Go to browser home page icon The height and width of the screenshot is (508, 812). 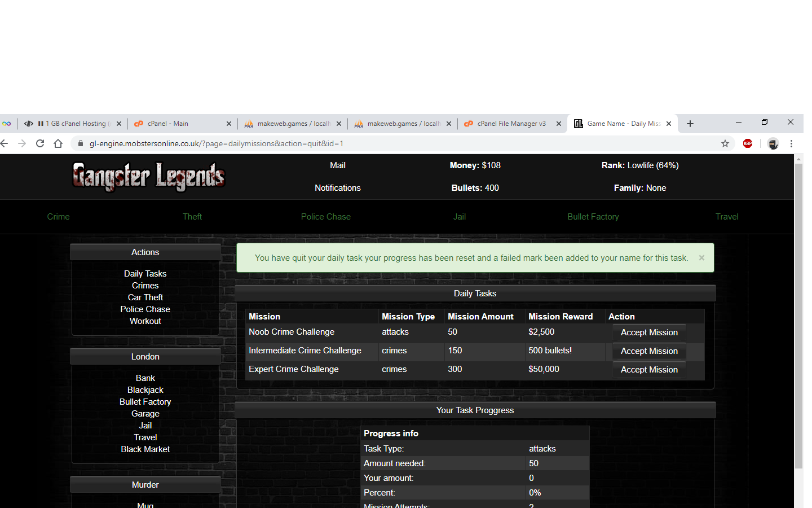(x=58, y=143)
